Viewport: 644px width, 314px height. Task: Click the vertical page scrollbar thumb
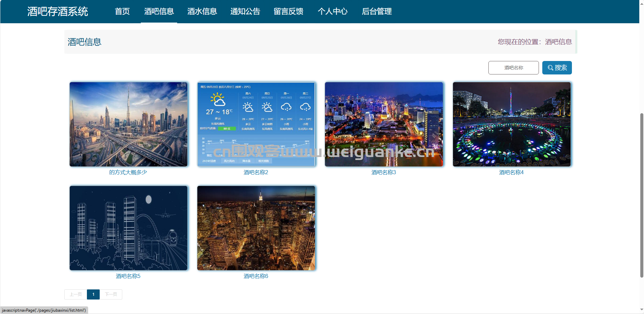click(642, 195)
